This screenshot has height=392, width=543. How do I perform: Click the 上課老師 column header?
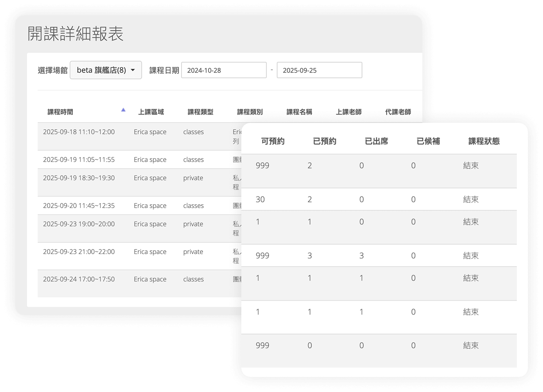[349, 112]
